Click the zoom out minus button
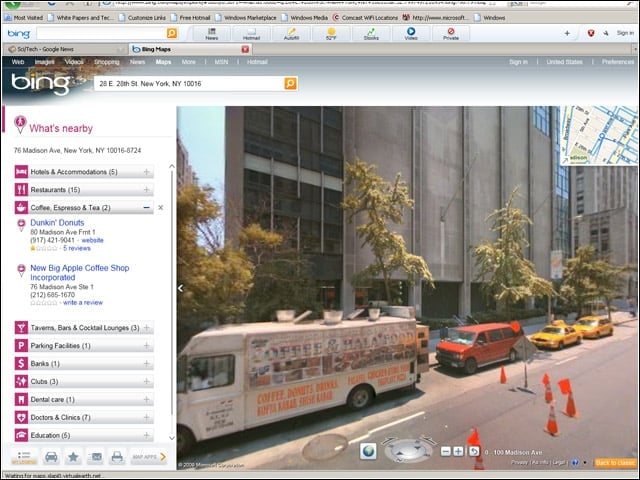This screenshot has height=480, width=640. [446, 451]
